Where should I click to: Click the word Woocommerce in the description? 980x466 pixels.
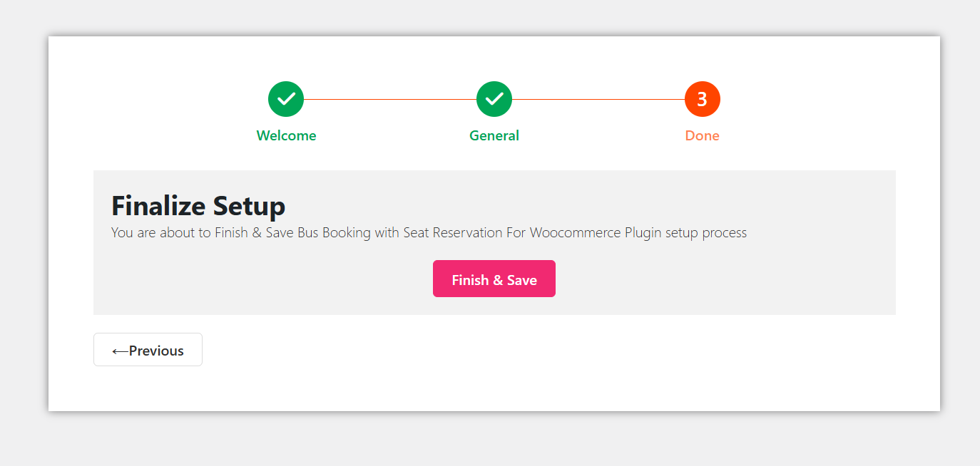pos(575,232)
